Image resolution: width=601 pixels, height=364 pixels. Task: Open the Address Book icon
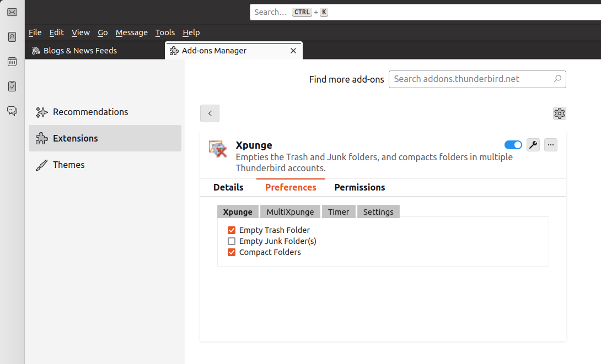tap(12, 37)
